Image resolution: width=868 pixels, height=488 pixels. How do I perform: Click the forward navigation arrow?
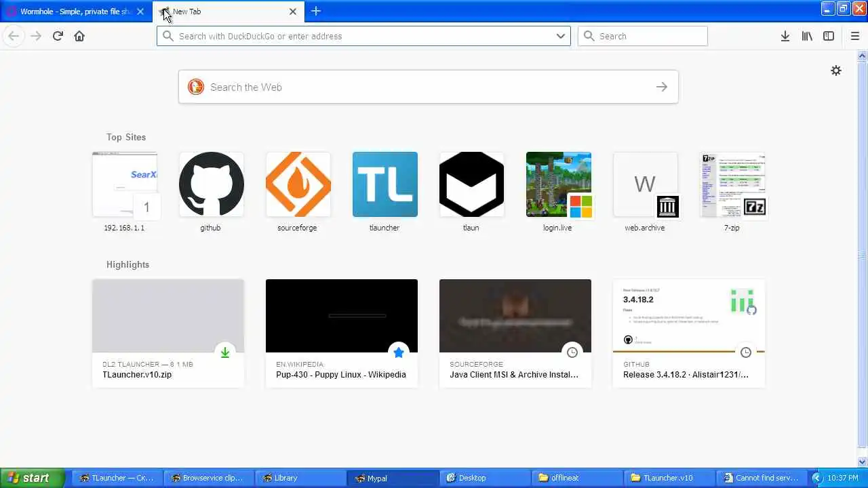point(36,36)
